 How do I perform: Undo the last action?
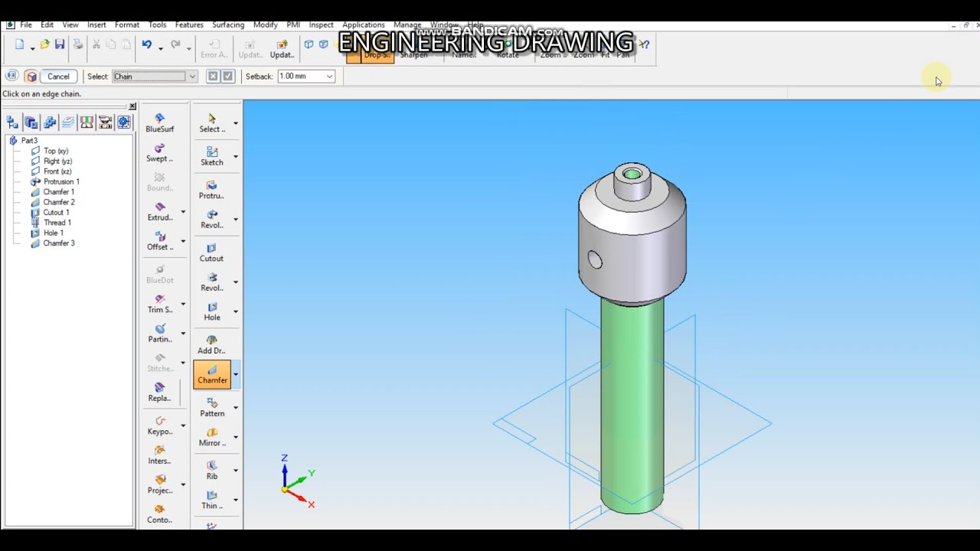(146, 45)
